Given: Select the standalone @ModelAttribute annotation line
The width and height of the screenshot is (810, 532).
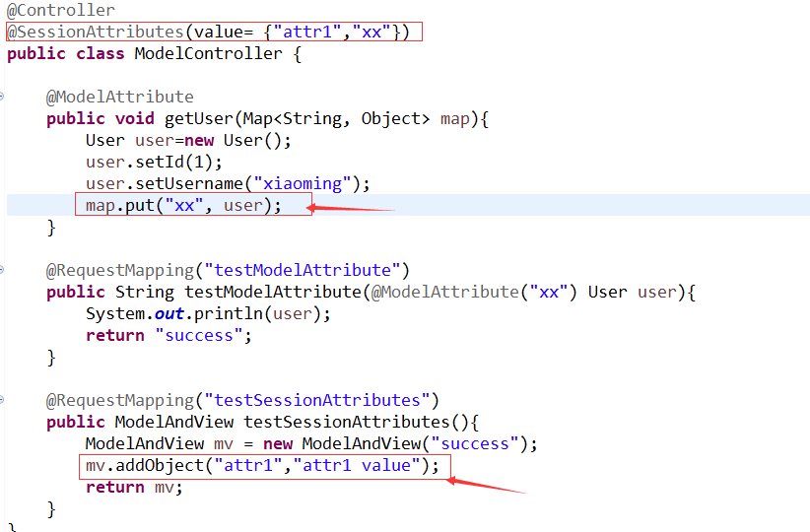Looking at the screenshot, I should 120,97.
